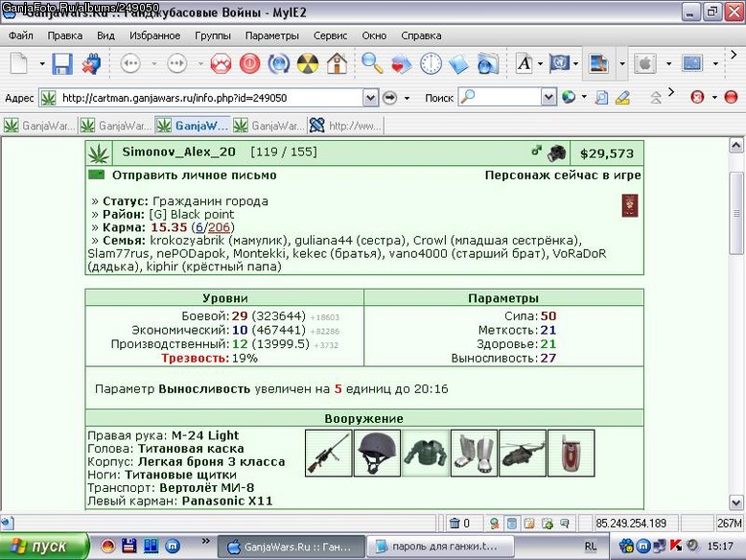Viewport: 746px width, 560px height.
Task: Click the camera photo icon of player
Action: point(557,153)
